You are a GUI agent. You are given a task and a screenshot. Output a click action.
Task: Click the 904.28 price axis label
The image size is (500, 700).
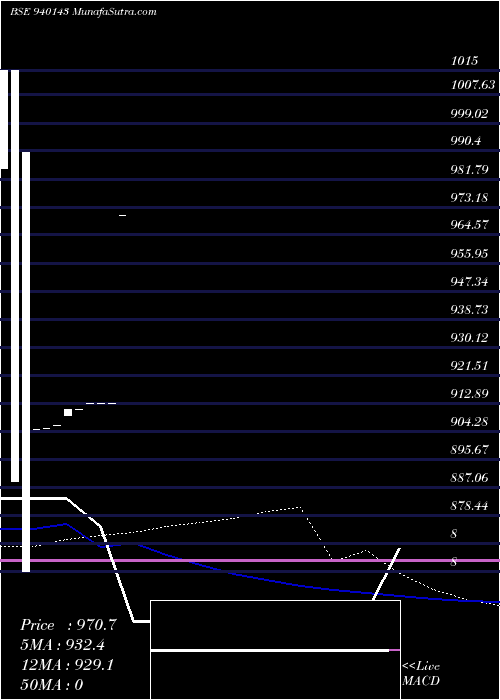pyautogui.click(x=469, y=421)
